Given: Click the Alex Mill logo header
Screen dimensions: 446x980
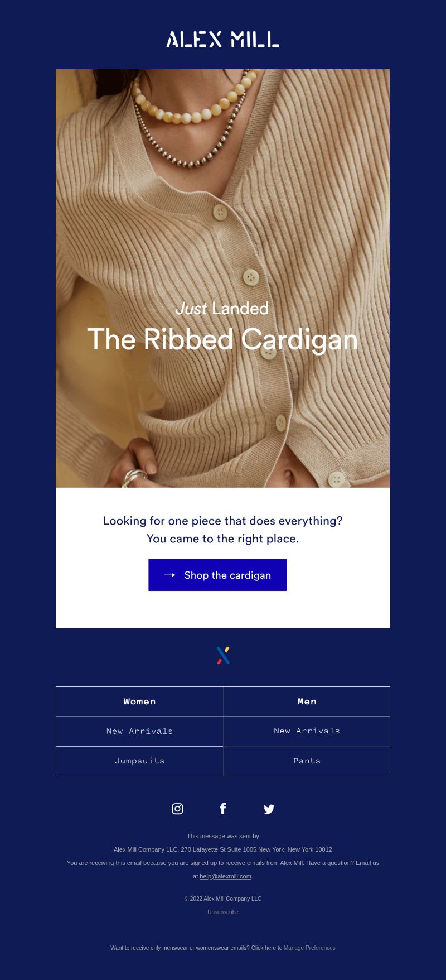Looking at the screenshot, I should [223, 39].
